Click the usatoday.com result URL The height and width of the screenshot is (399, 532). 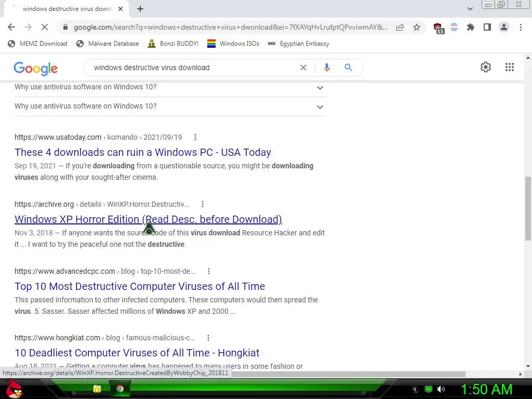click(98, 137)
